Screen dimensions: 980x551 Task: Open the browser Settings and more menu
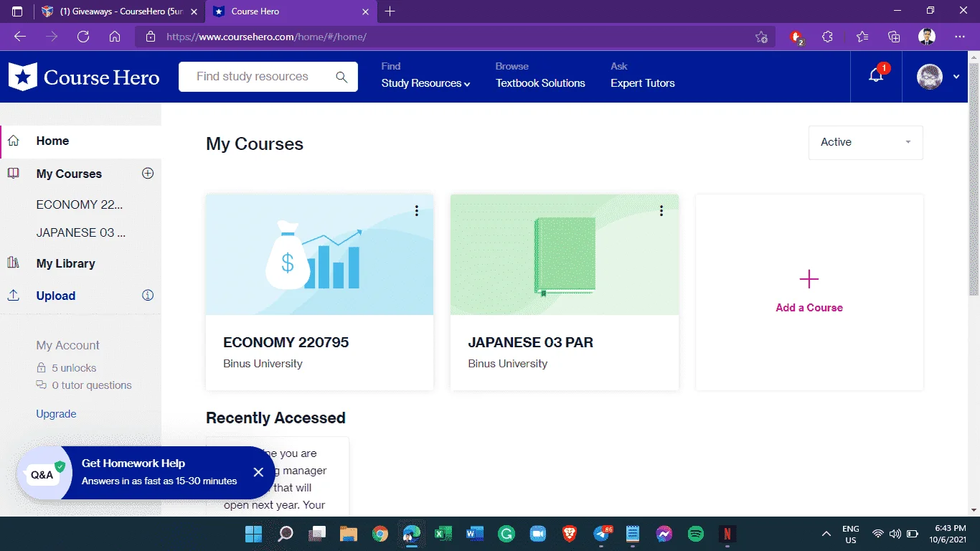point(960,37)
